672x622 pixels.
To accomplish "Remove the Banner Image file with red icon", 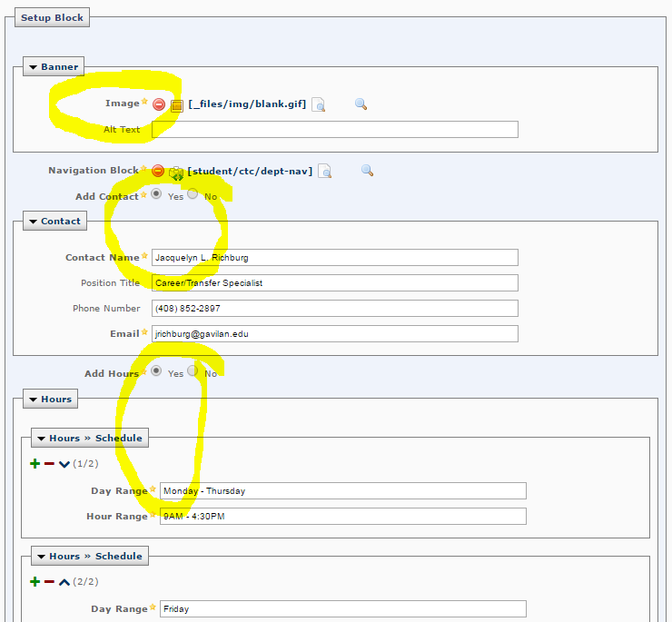I will pyautogui.click(x=159, y=104).
